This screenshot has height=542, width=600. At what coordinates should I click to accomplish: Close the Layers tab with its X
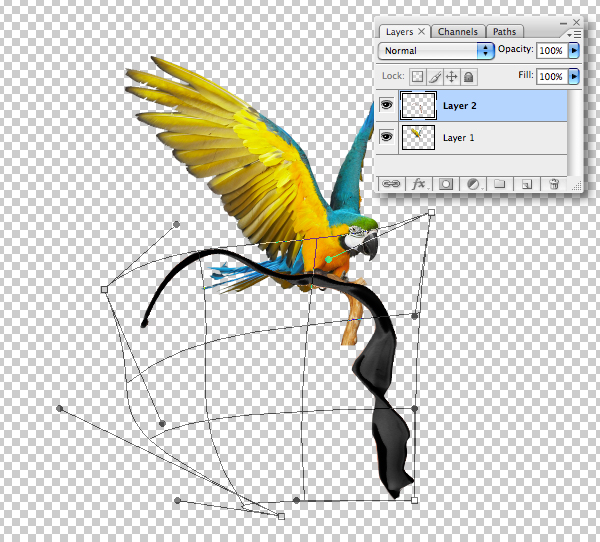pyautogui.click(x=421, y=31)
